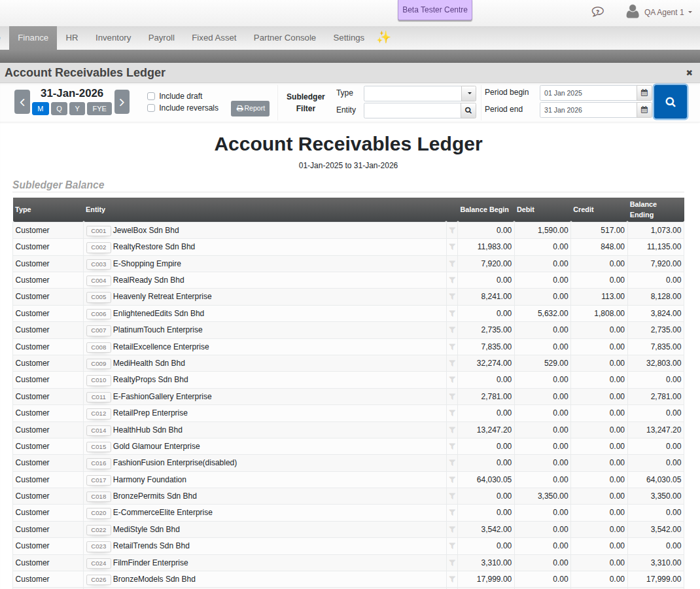
Task: Filter ledger by MediStyle Sdn Bhd row
Action: [452, 529]
